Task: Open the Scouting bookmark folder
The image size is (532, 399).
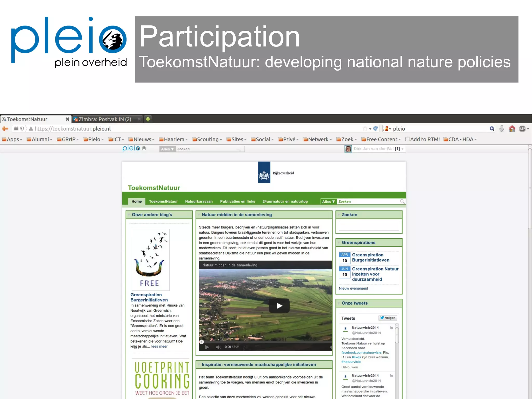Action: pyautogui.click(x=207, y=139)
